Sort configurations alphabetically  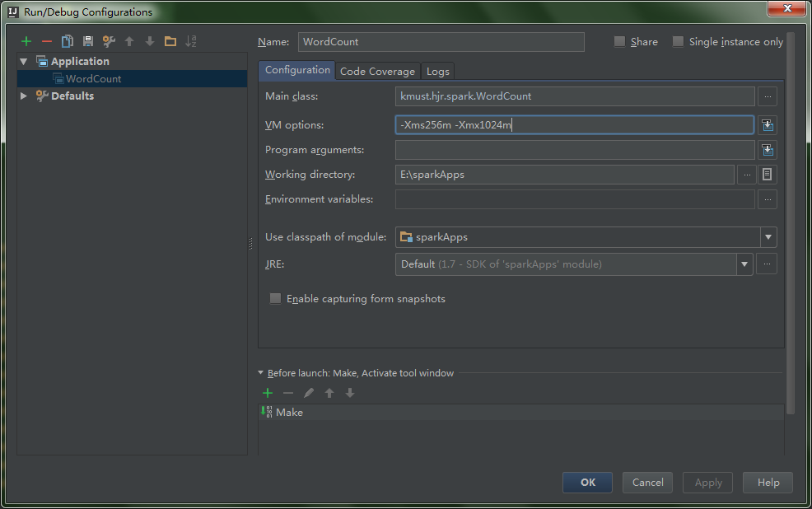tap(190, 40)
